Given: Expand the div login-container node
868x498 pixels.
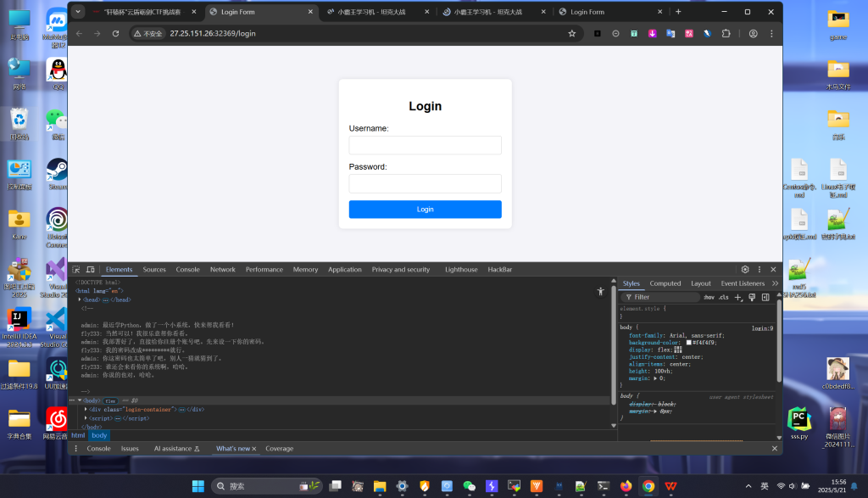Looking at the screenshot, I should pos(86,410).
